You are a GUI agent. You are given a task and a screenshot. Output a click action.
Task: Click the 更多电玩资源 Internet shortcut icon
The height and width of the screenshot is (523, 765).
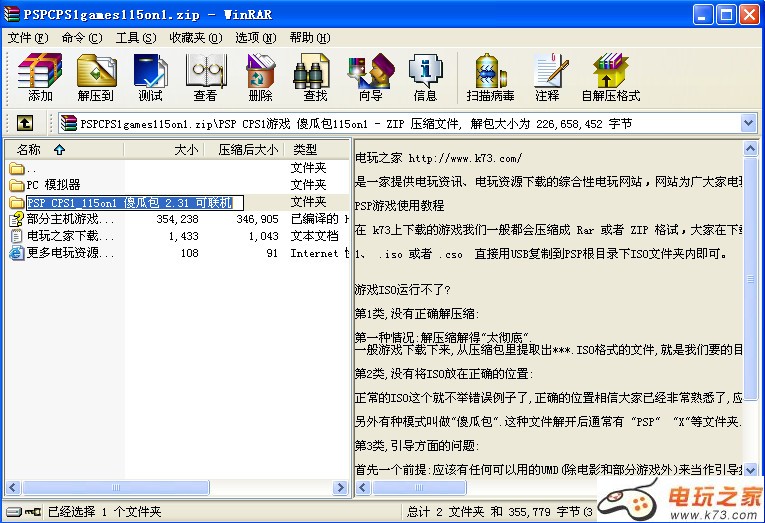coord(17,253)
